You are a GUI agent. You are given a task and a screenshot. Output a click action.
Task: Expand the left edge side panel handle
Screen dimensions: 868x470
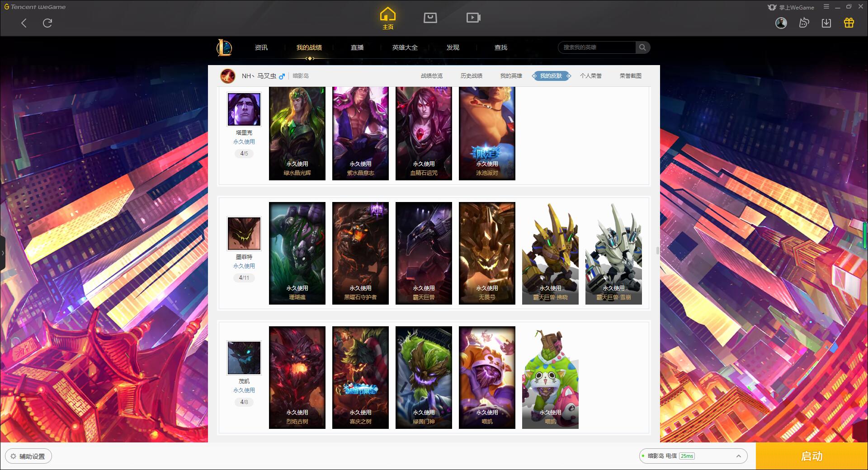click(2, 253)
